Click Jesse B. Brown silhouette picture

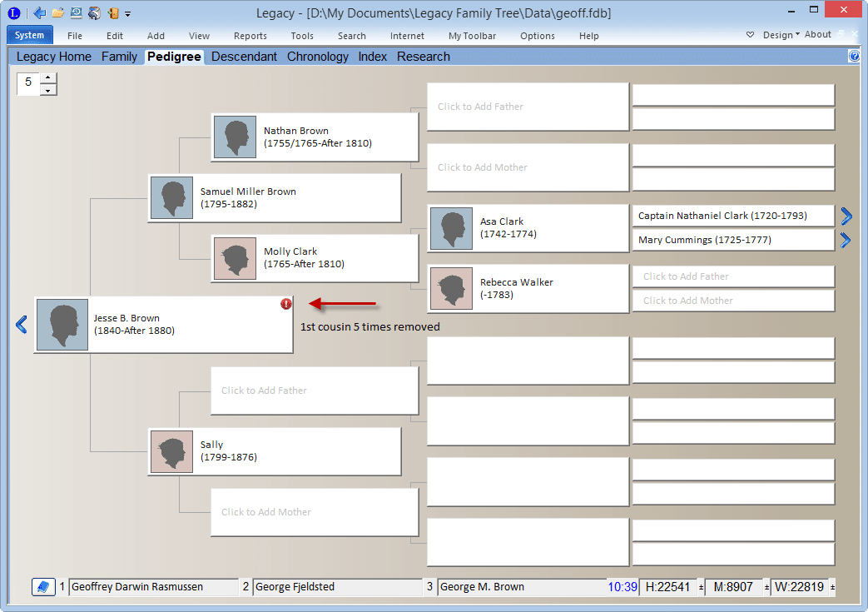pyautogui.click(x=62, y=325)
